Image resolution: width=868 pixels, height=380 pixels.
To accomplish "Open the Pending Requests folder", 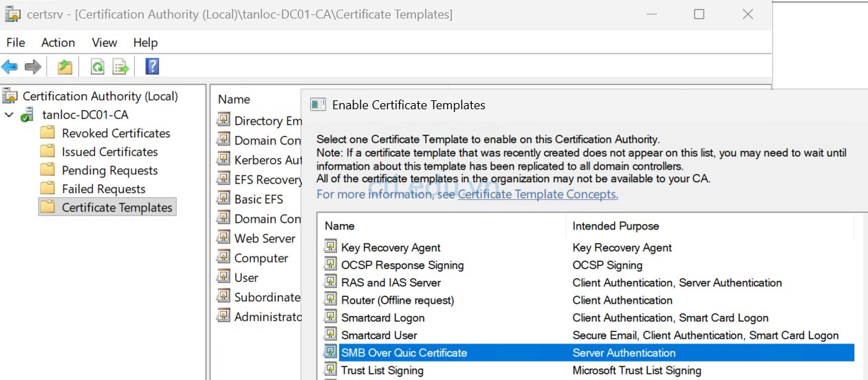I will click(x=110, y=170).
